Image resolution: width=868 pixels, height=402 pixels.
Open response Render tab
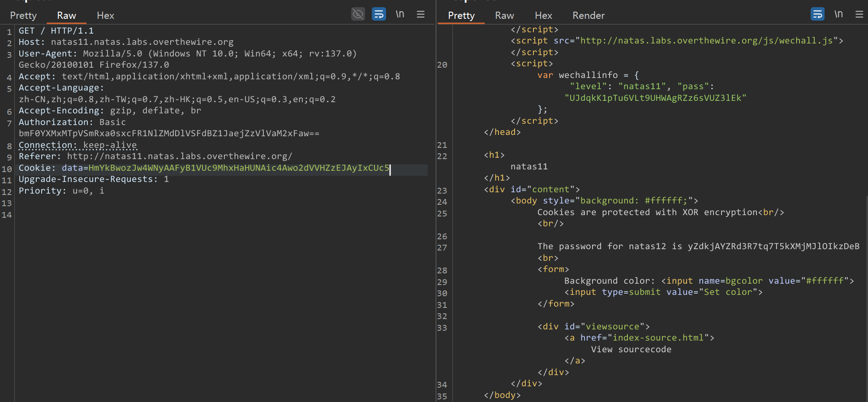click(589, 16)
